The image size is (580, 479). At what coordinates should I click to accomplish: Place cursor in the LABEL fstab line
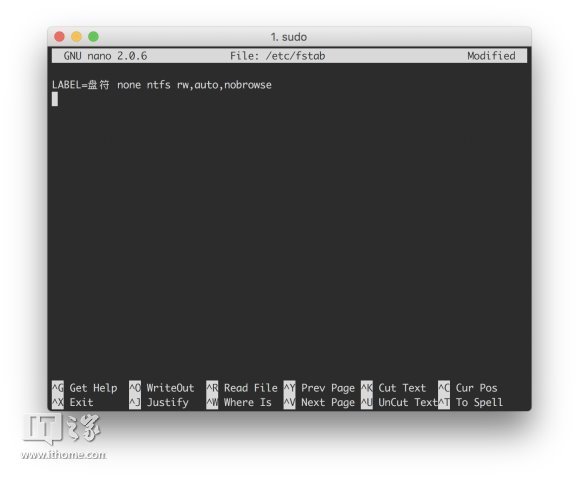point(162,85)
